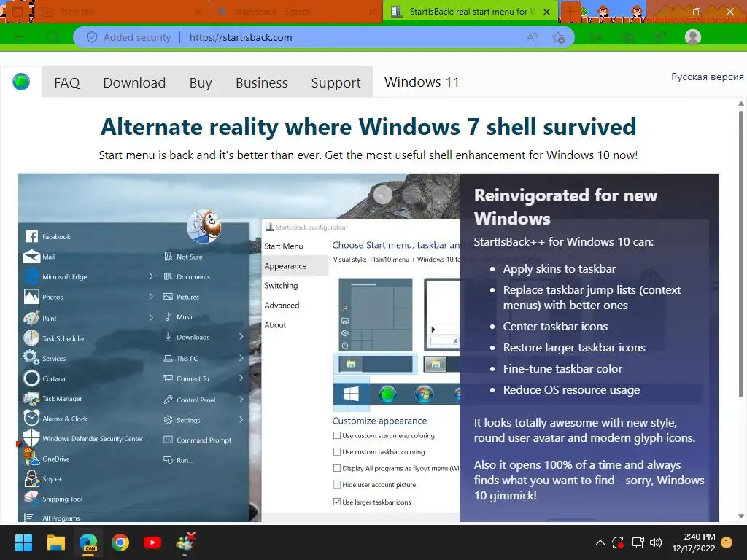The width and height of the screenshot is (747, 560).
Task: Open the clock and date in taskbar
Action: pos(693,542)
